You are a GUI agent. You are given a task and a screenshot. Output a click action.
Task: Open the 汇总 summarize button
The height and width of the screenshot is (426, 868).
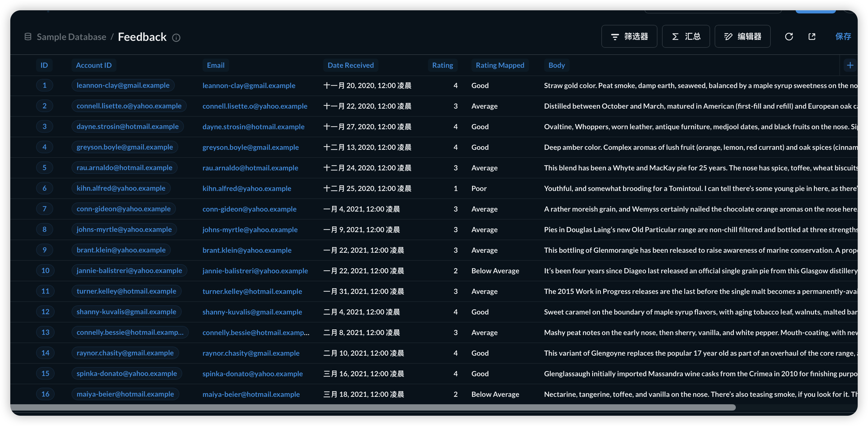[x=686, y=36]
